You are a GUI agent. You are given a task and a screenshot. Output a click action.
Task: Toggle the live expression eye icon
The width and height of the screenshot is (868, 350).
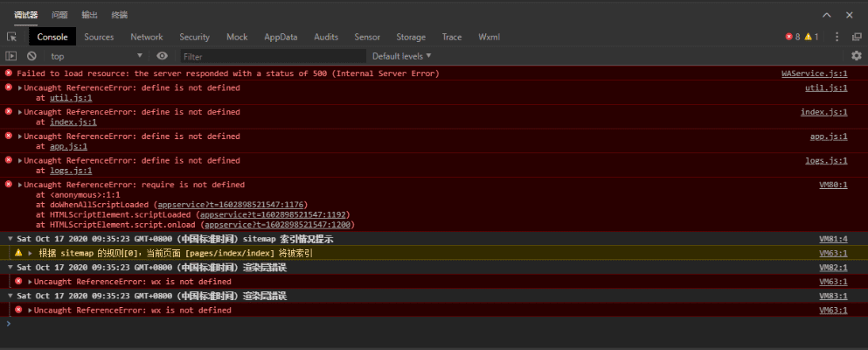(162, 56)
